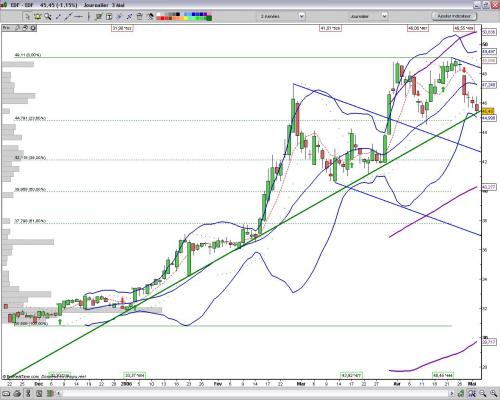Click the trash can delete icon
Viewport: 500px width, 400px height.
140,17
